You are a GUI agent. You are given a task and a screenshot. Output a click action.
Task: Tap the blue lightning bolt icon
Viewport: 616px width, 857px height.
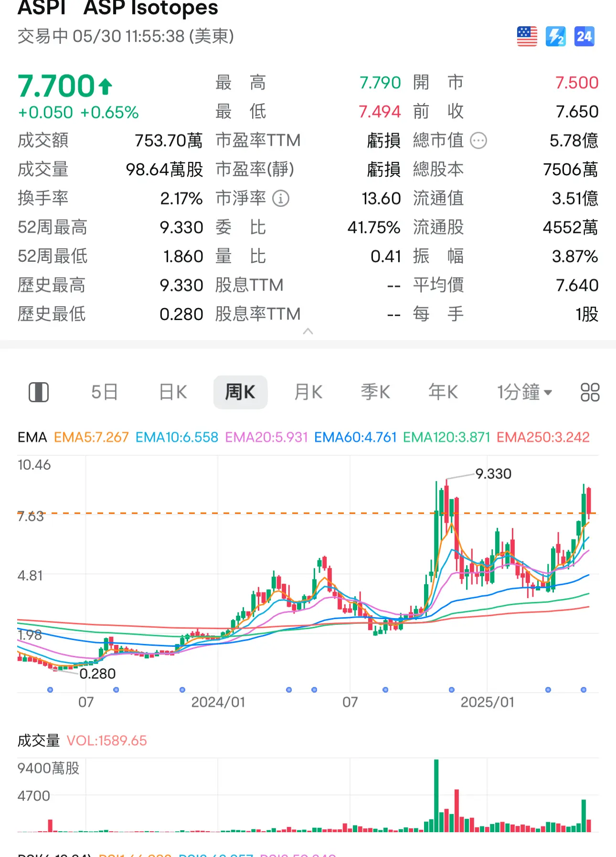point(555,36)
